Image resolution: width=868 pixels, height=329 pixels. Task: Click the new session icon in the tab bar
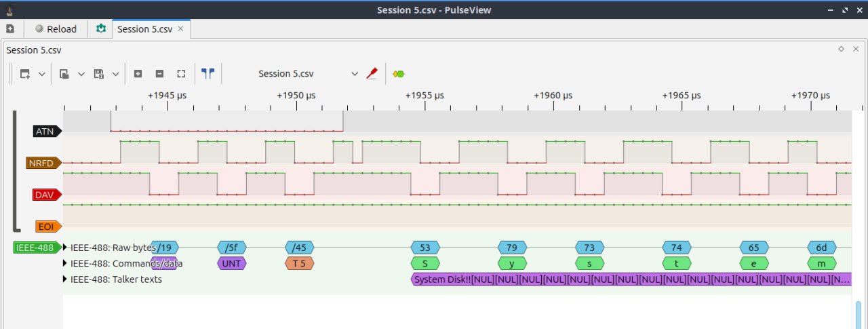click(9, 29)
